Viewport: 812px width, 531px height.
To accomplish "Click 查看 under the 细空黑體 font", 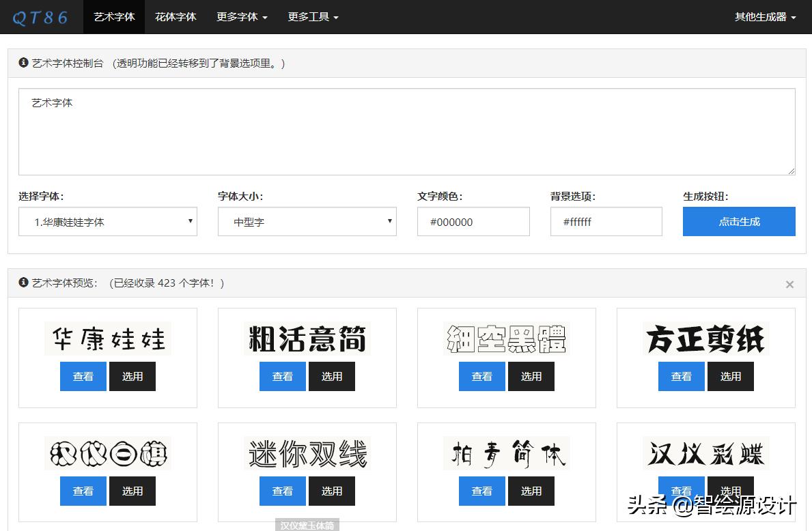I will pos(481,376).
